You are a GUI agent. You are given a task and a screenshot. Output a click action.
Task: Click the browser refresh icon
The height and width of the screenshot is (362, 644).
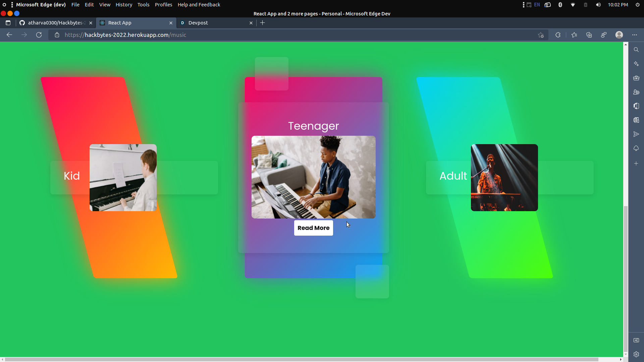[39, 35]
